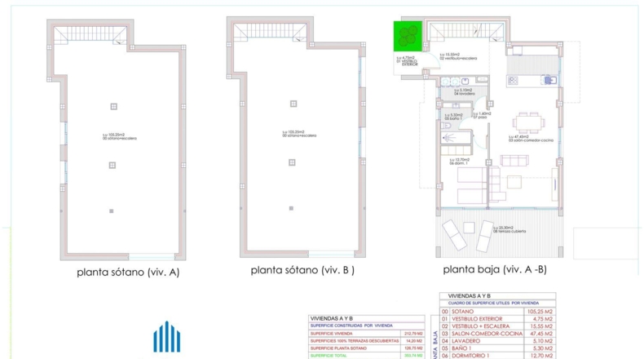Select the '00 SOTANO' table row
The height and width of the screenshot is (359, 644).
coord(498,312)
